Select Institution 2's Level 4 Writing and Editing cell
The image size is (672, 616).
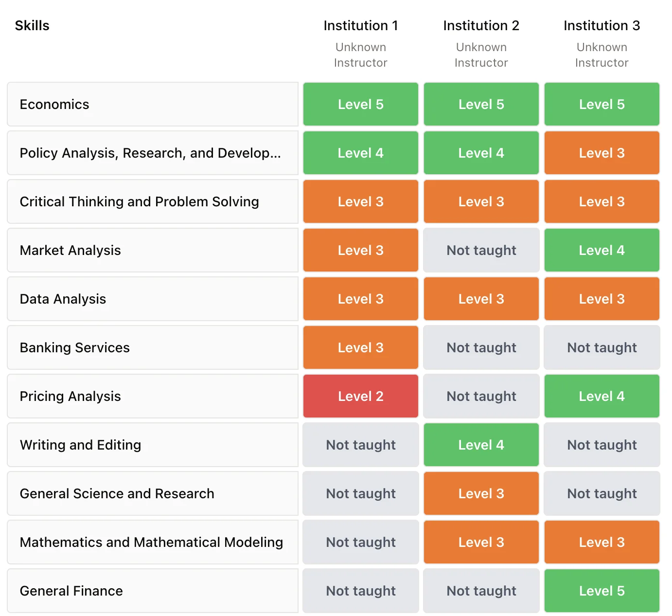pos(481,445)
